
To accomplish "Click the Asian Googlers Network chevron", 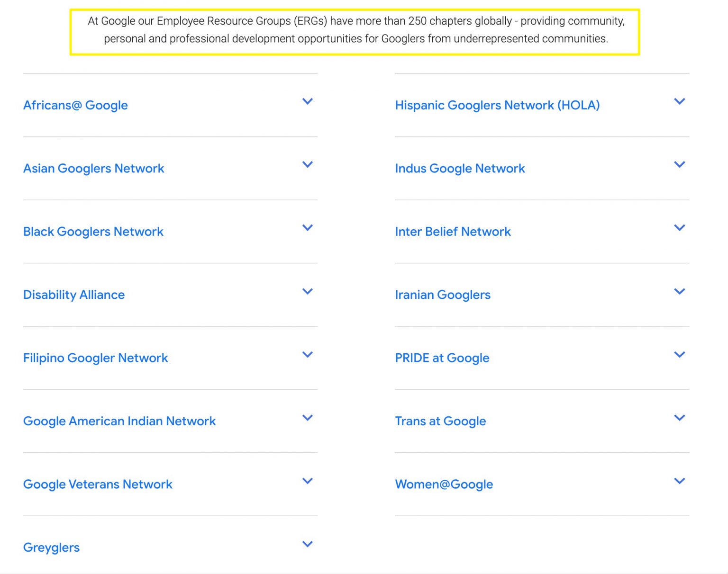I will point(308,164).
